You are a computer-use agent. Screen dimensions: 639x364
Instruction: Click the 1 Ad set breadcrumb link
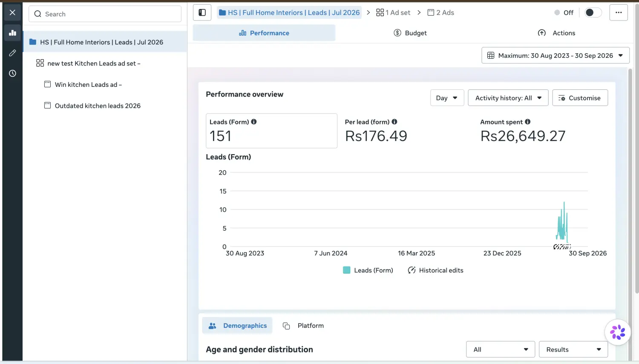(393, 13)
